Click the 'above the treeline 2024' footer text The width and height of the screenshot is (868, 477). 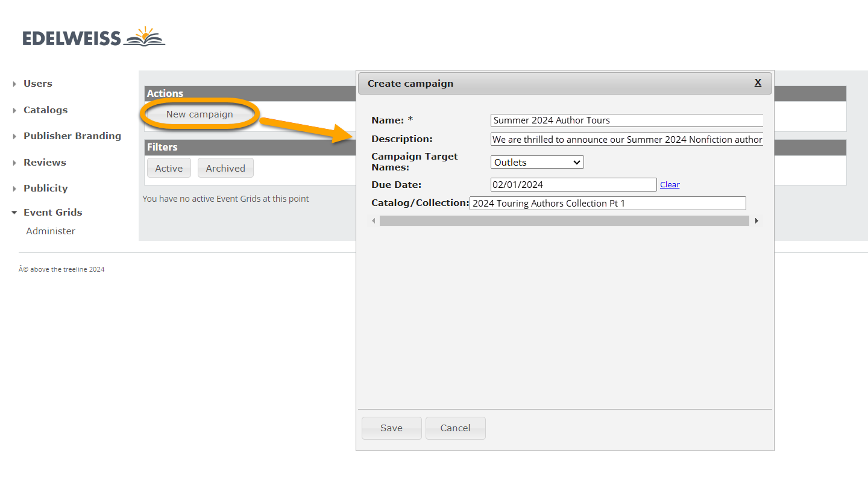pos(61,269)
